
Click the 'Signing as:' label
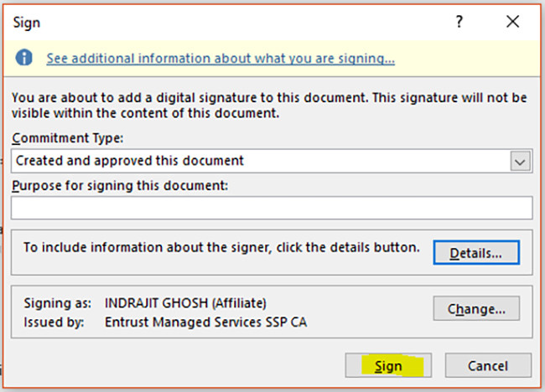pos(52,302)
